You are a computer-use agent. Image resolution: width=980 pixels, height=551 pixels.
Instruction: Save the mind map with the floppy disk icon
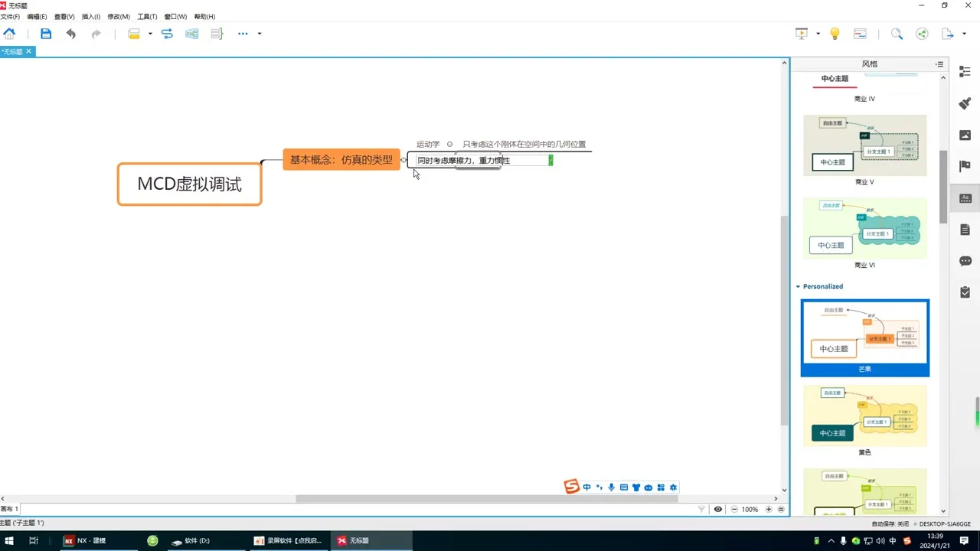click(46, 34)
